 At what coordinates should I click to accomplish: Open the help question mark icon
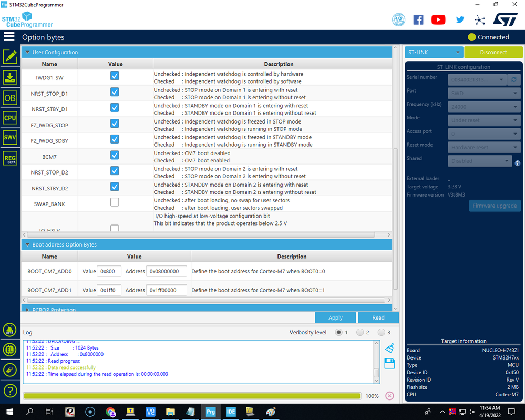9,391
